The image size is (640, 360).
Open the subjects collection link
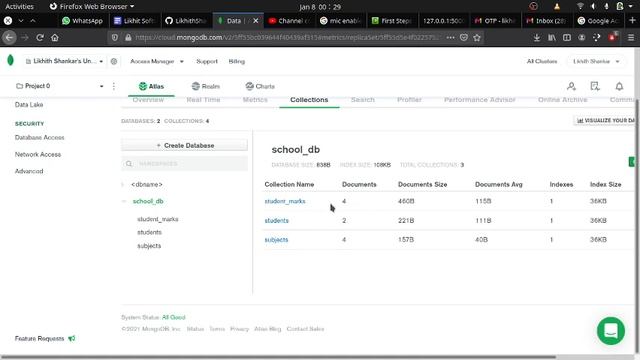point(276,240)
